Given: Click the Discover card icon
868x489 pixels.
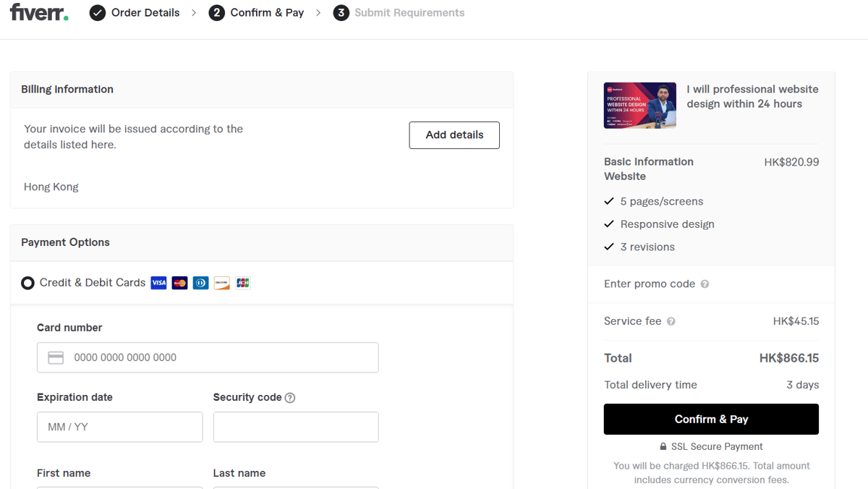Looking at the screenshot, I should tap(221, 283).
